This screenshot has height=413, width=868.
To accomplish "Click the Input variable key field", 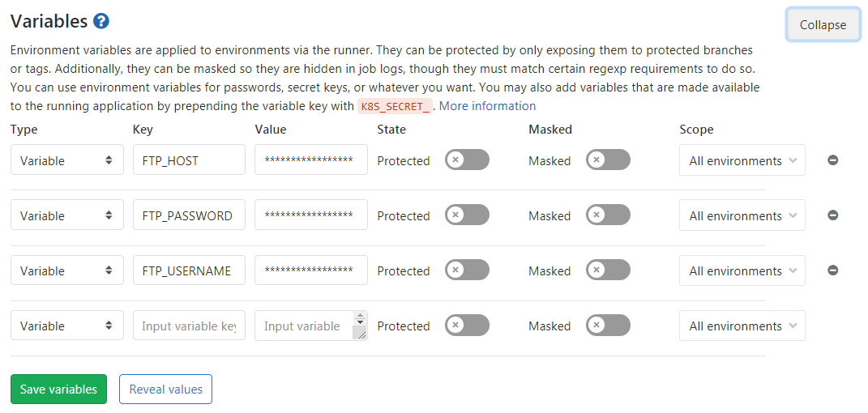I will pos(189,326).
